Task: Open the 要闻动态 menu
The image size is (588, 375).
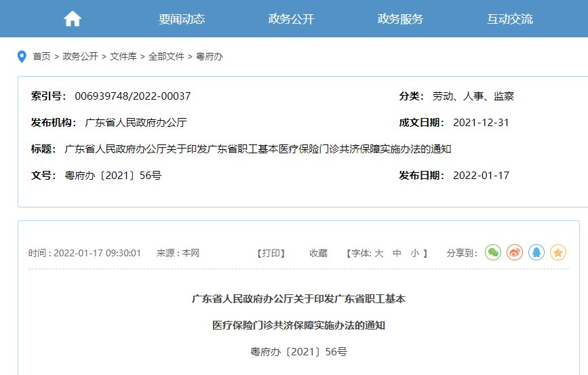Action: pyautogui.click(x=182, y=19)
